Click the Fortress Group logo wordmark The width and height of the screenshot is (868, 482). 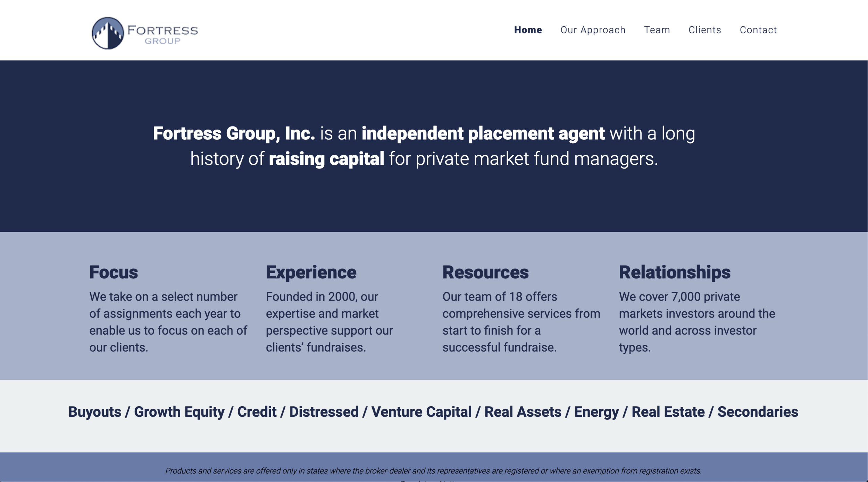[162, 34]
